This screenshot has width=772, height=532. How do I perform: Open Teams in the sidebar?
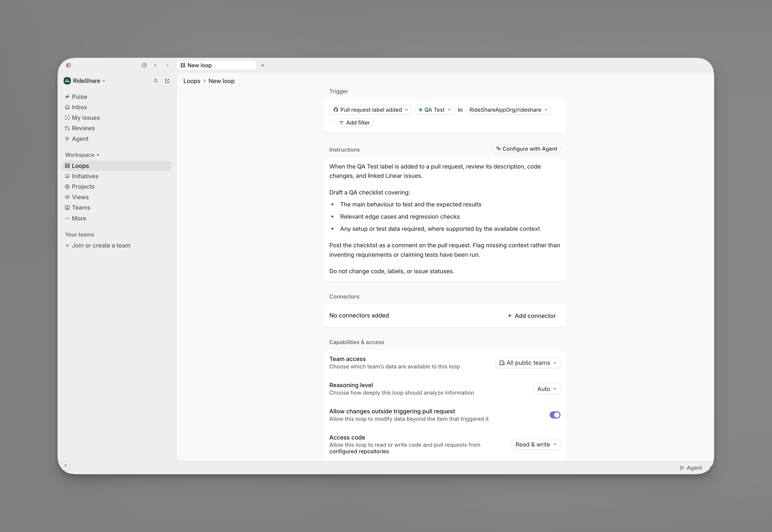coord(117,208)
